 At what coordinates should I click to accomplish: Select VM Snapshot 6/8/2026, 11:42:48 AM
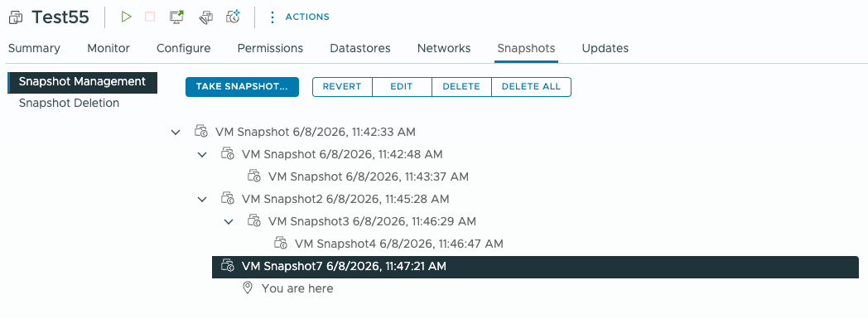[x=342, y=154]
